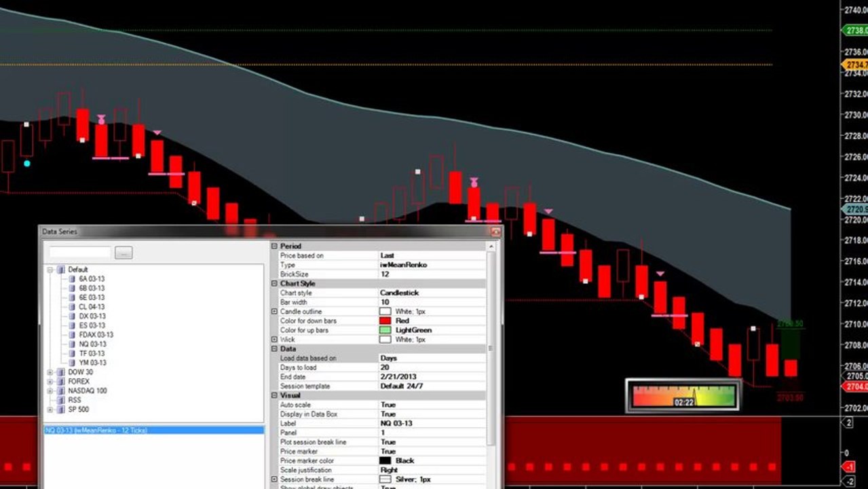868x489 pixels.
Task: Click the DOW 30 list icon
Action: 61,372
